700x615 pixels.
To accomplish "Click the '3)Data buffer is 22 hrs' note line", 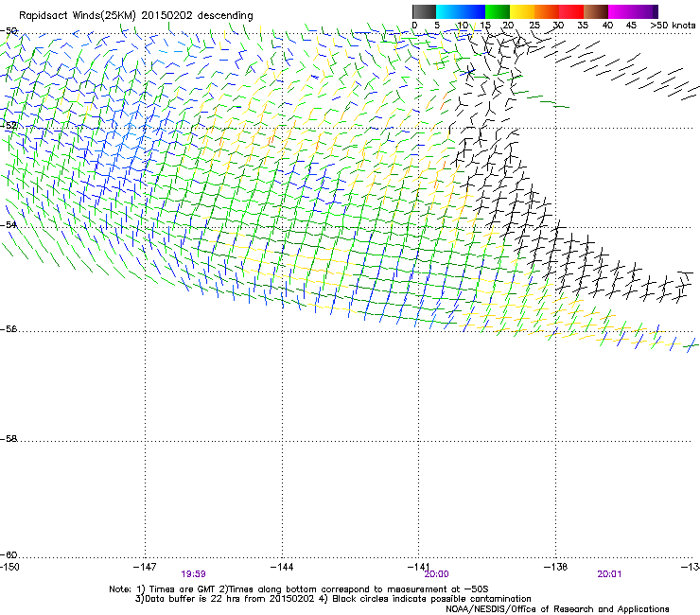I will [x=333, y=599].
